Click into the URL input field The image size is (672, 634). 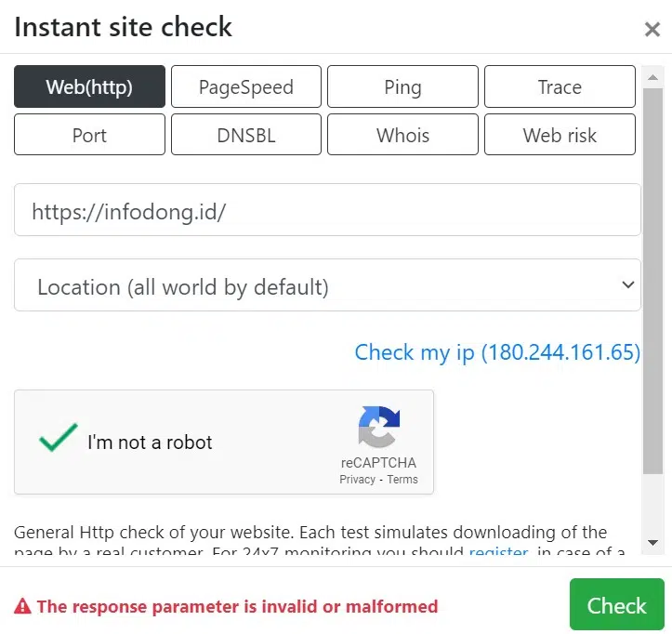coord(327,210)
